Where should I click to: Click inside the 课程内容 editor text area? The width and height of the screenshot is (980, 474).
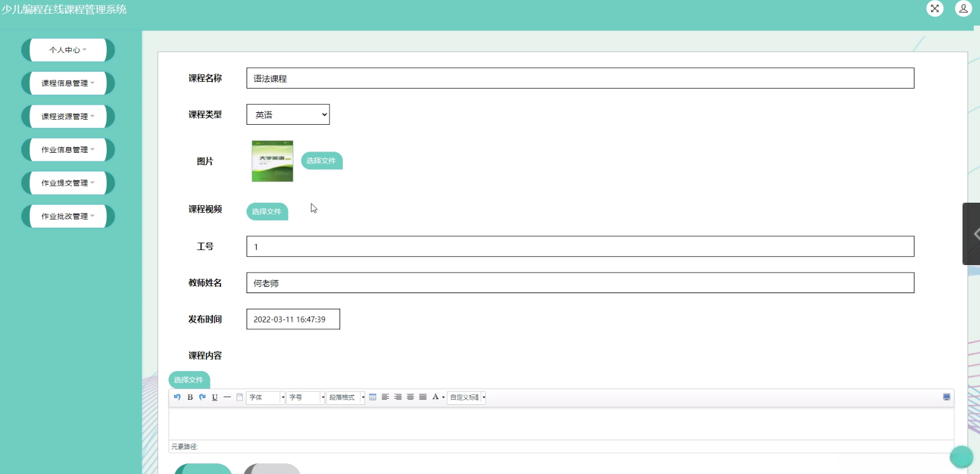[x=561, y=424]
